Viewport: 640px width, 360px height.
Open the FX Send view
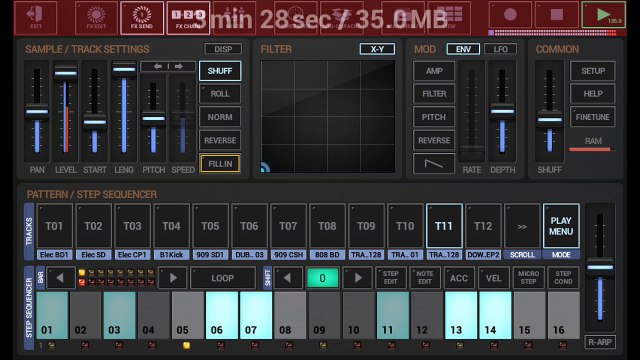142,18
